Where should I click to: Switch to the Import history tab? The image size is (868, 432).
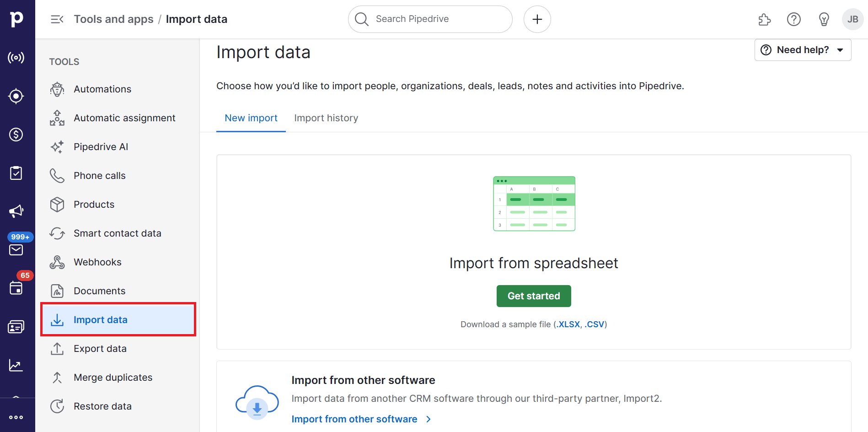[326, 118]
